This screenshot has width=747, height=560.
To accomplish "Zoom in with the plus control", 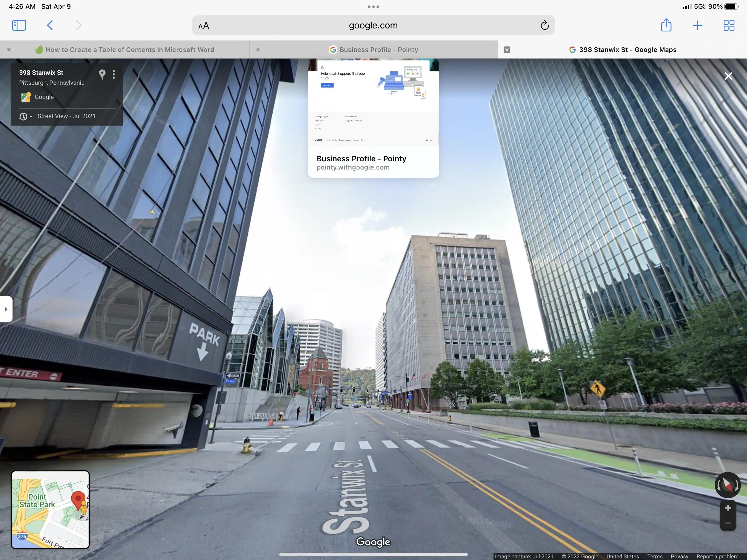I will (728, 508).
